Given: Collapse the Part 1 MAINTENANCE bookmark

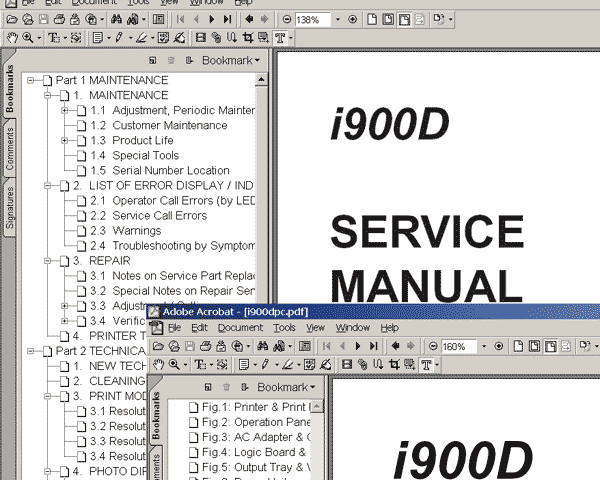Looking at the screenshot, I should (31, 80).
